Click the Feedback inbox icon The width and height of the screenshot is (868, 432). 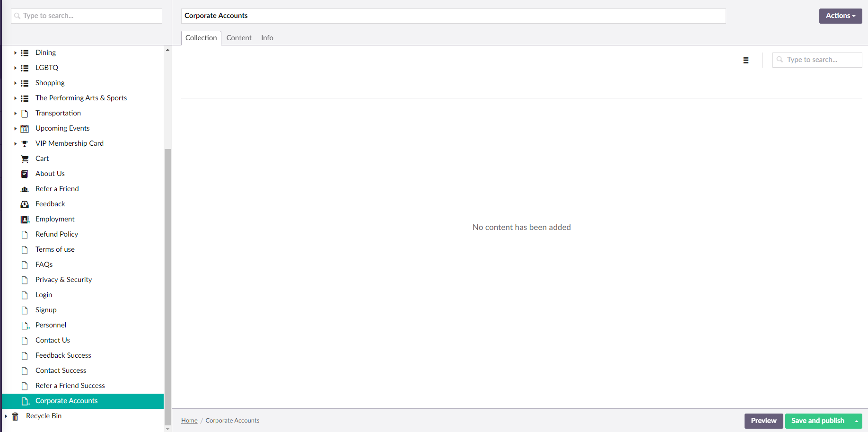[x=25, y=204]
